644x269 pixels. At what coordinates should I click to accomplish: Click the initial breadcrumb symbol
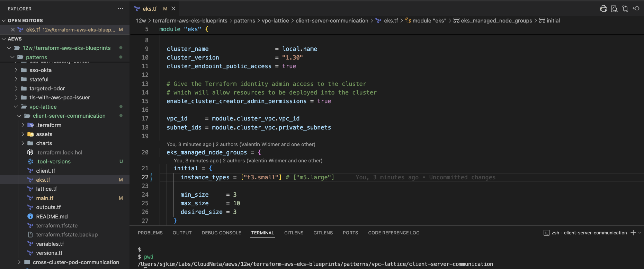[553, 21]
